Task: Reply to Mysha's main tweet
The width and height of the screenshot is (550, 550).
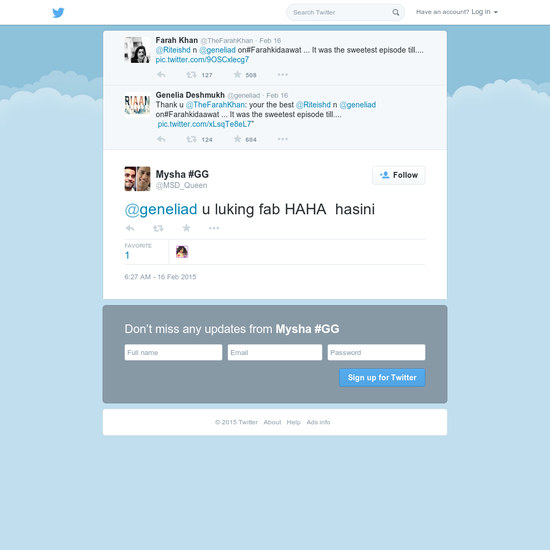Action: 130,228
